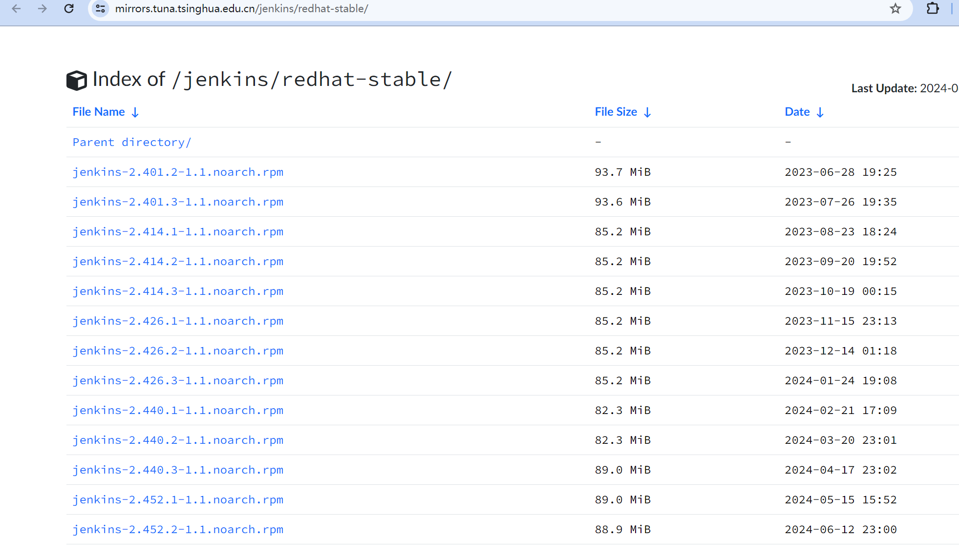
Task: Download jenkins-2.452.2-1.1.noarch.rpm
Action: (x=178, y=529)
